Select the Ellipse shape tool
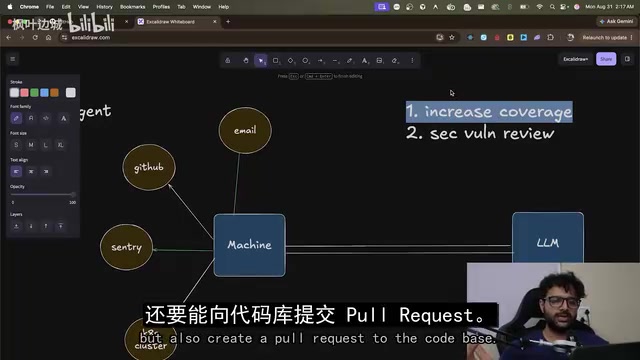Image resolution: width=640 pixels, height=360 pixels. [x=305, y=60]
